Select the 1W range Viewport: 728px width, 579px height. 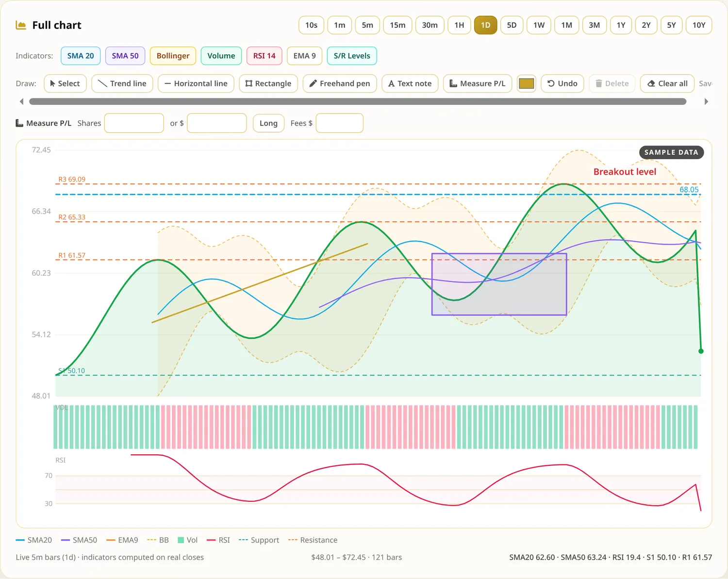tap(539, 25)
